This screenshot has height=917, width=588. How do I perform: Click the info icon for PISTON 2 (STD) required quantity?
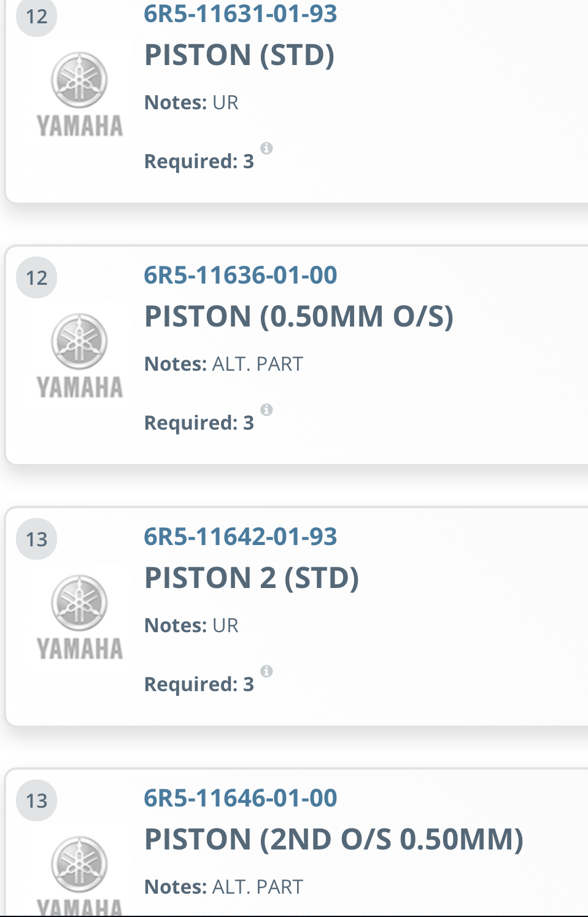pyautogui.click(x=266, y=670)
